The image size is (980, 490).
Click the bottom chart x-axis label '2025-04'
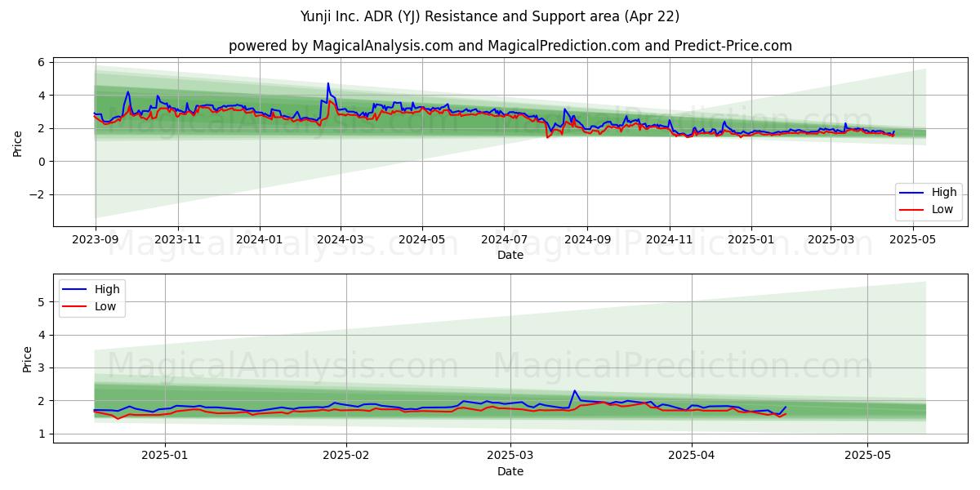pyautogui.click(x=692, y=457)
